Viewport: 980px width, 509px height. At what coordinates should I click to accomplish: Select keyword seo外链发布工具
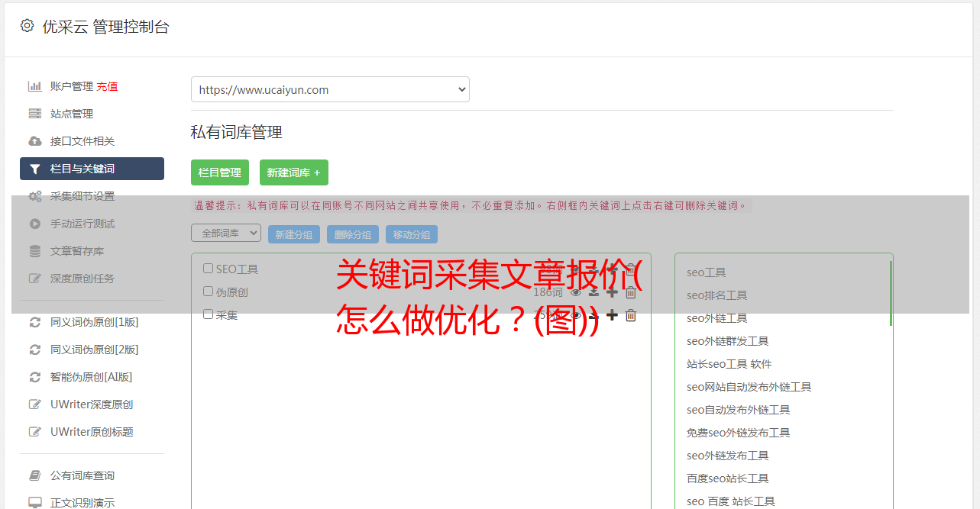point(728,456)
